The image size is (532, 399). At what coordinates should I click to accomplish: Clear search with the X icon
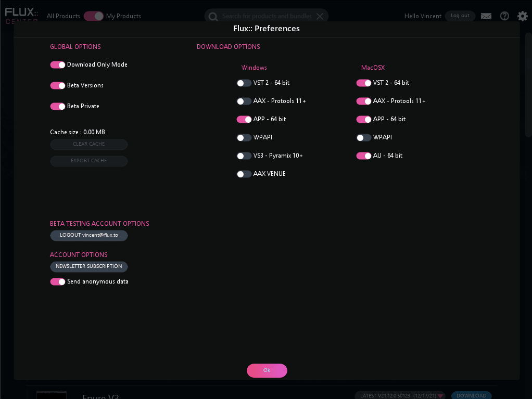(x=320, y=16)
